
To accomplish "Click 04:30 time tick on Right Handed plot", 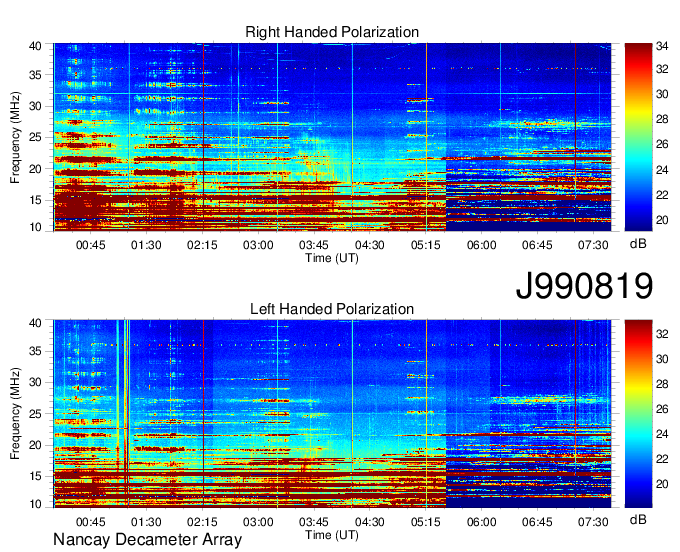I will (x=369, y=245).
